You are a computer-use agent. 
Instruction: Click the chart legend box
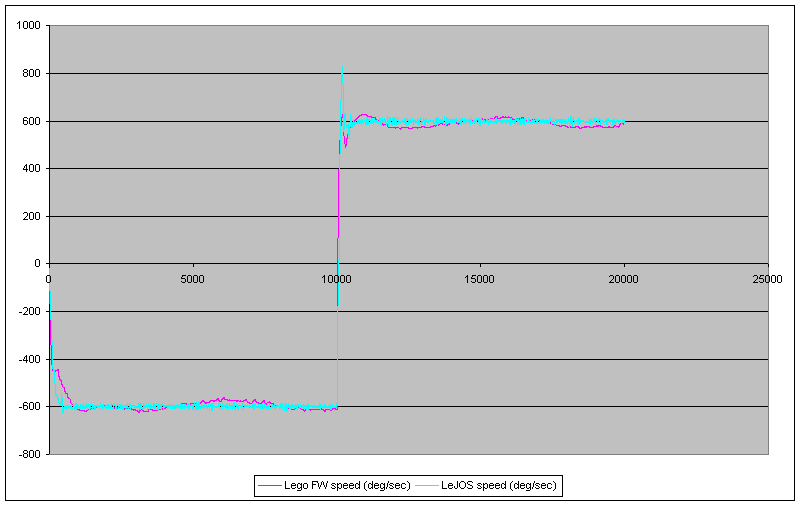pos(408,485)
